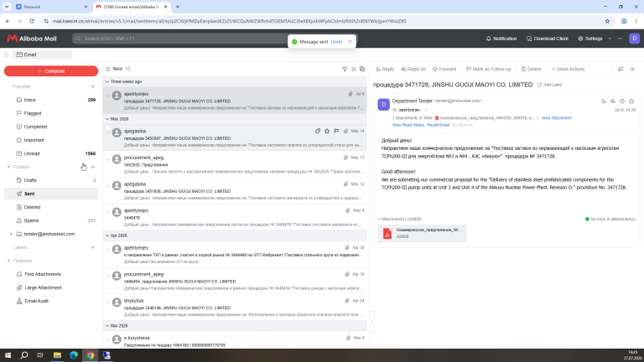Open the dnykytiuk Apr 24 email
644x362 pixels.
[235, 307]
